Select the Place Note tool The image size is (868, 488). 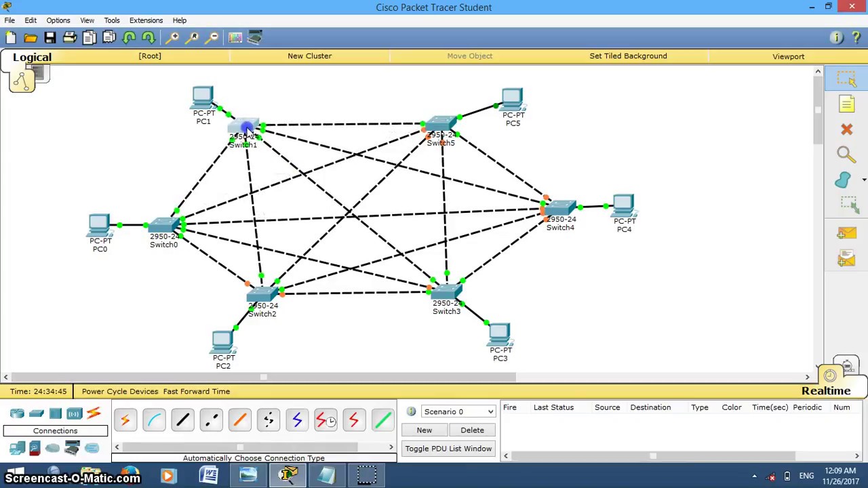coord(846,104)
